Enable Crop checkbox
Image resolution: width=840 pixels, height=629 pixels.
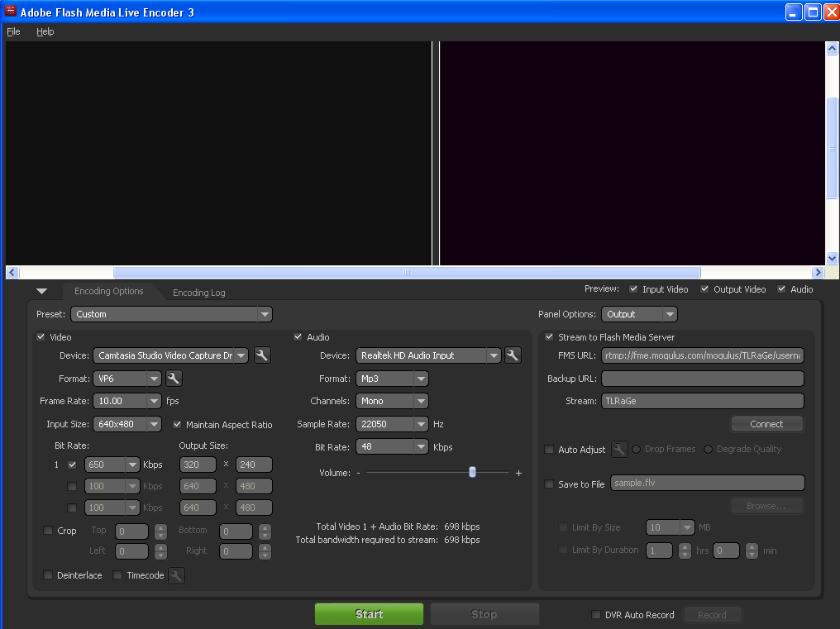[x=48, y=531]
